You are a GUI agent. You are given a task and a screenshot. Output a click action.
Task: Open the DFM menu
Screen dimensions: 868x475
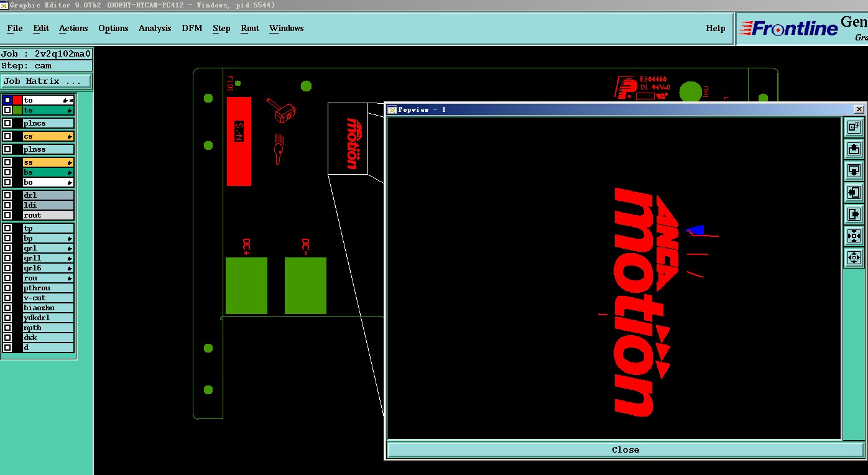pos(192,28)
